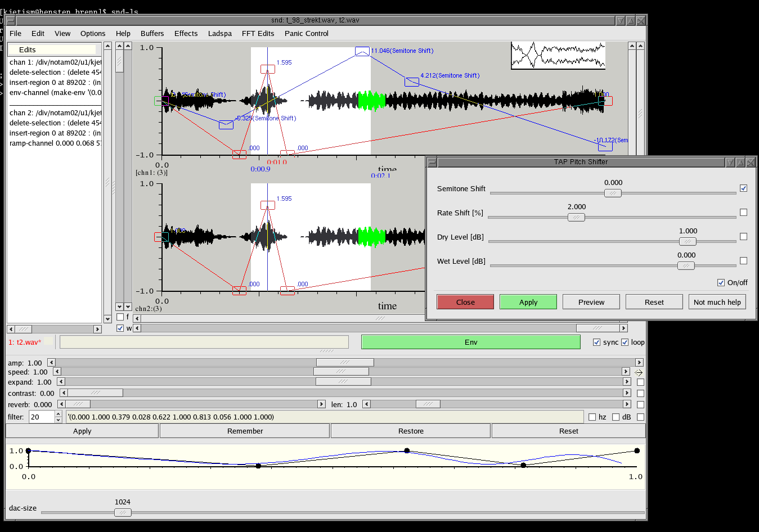Click the expand scrollbar left arrow
This screenshot has height=532, width=759.
click(x=61, y=382)
